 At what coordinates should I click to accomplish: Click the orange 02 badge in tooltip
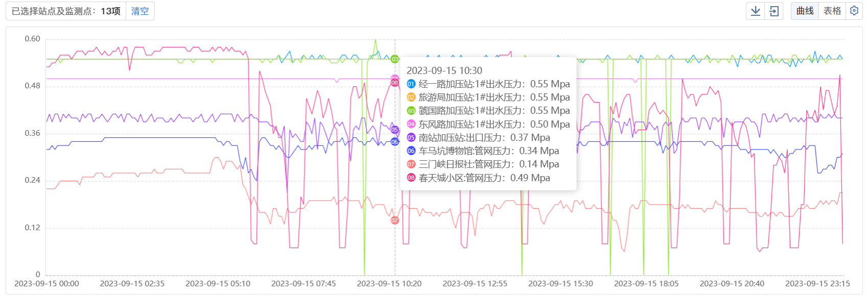point(411,97)
